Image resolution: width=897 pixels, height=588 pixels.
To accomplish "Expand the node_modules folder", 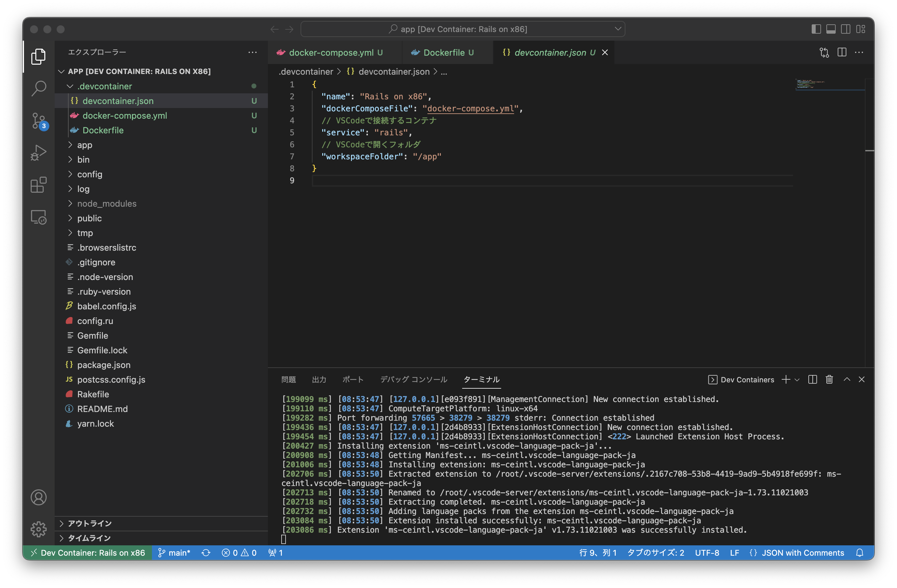I will pyautogui.click(x=107, y=204).
